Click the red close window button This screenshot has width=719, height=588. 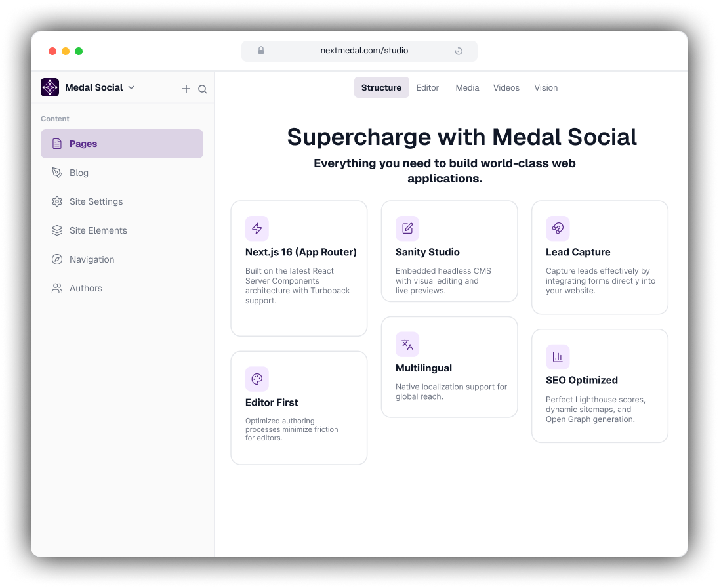point(52,51)
